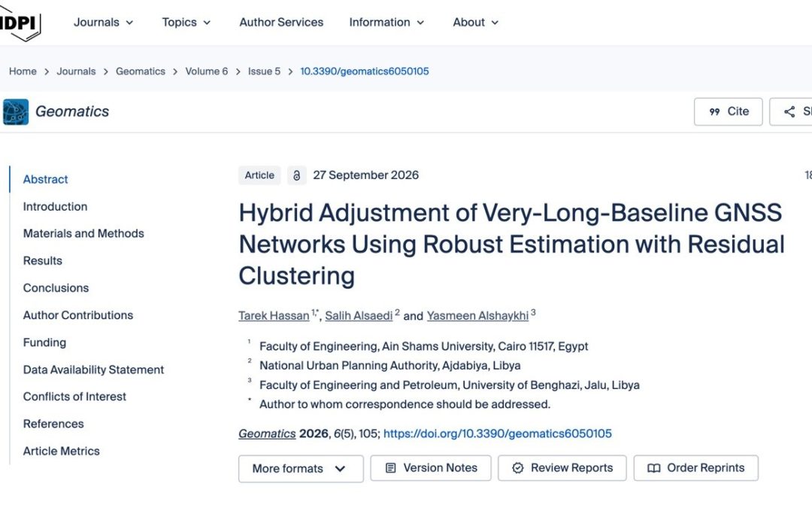Click the Article type badge
812x508 pixels.
point(259,175)
